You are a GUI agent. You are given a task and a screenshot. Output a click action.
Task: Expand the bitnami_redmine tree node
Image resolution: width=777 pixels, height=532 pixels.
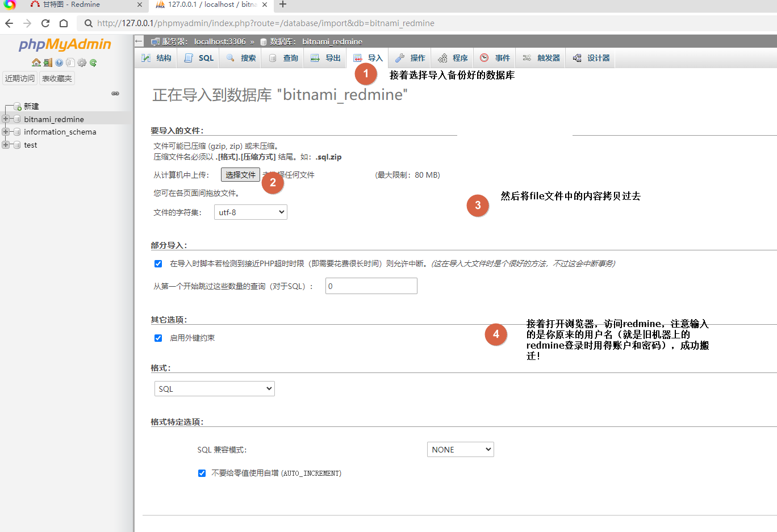[x=6, y=119]
